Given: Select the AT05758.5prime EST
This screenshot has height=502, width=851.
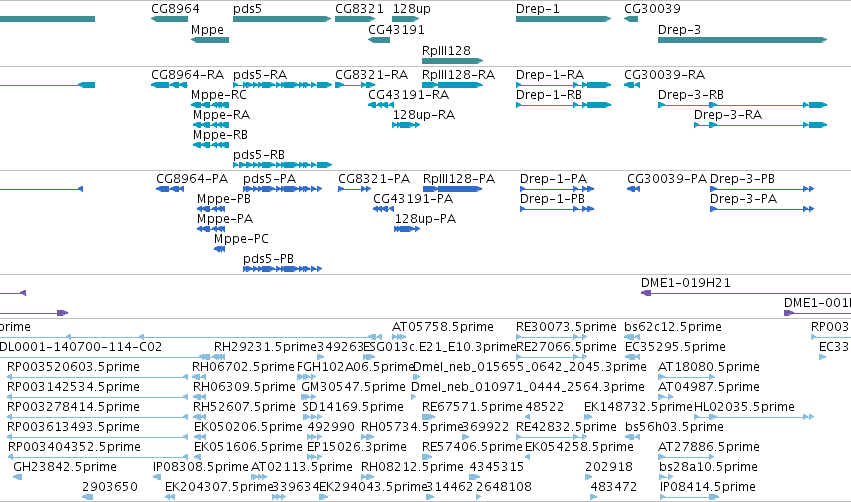Looking at the screenshot, I should click(399, 337).
